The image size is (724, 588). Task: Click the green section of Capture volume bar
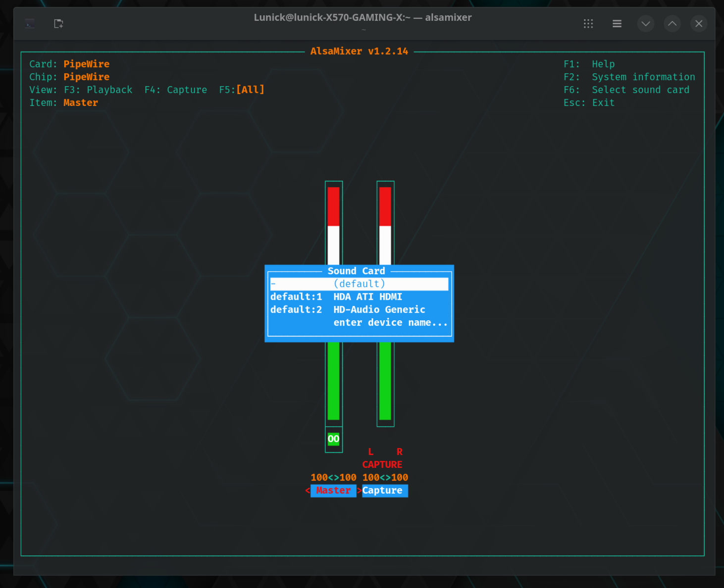[x=385, y=380]
